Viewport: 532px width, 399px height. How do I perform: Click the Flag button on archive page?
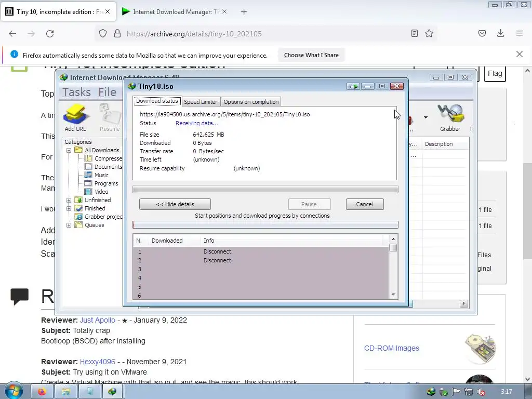(495, 74)
